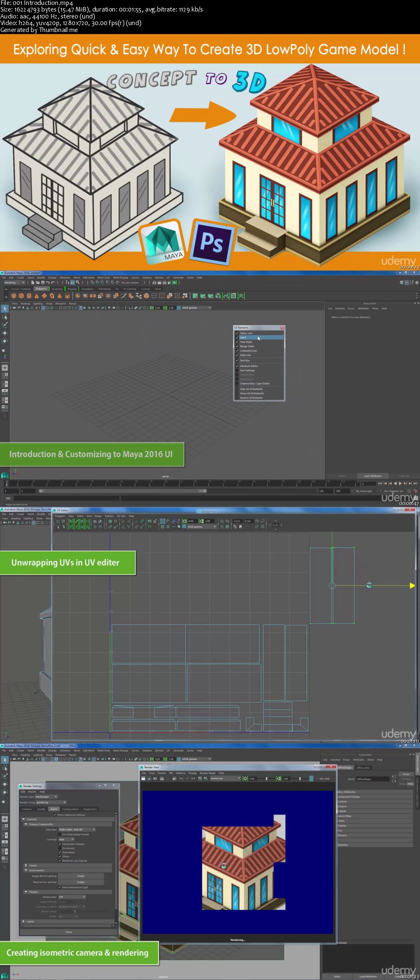Image resolution: width=420 pixels, height=980 pixels.
Task: Toggle Show Advanced Settings in Render Settings
Action: coord(55,815)
